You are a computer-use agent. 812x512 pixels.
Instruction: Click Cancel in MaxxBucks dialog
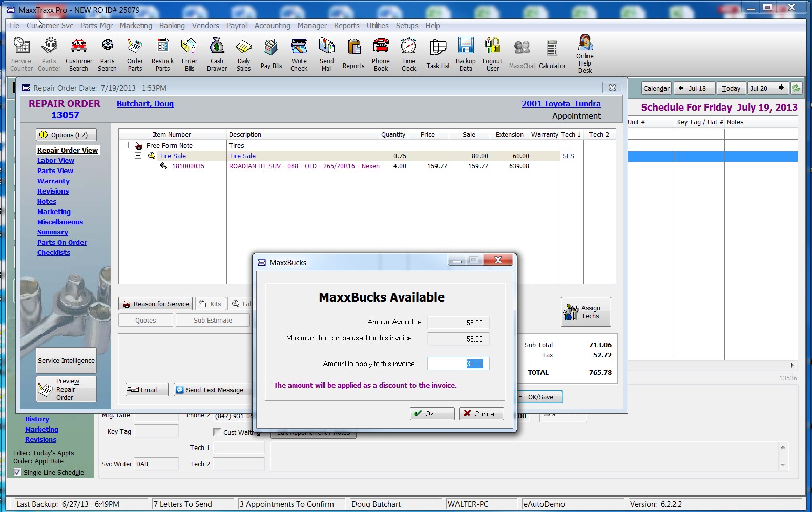482,414
